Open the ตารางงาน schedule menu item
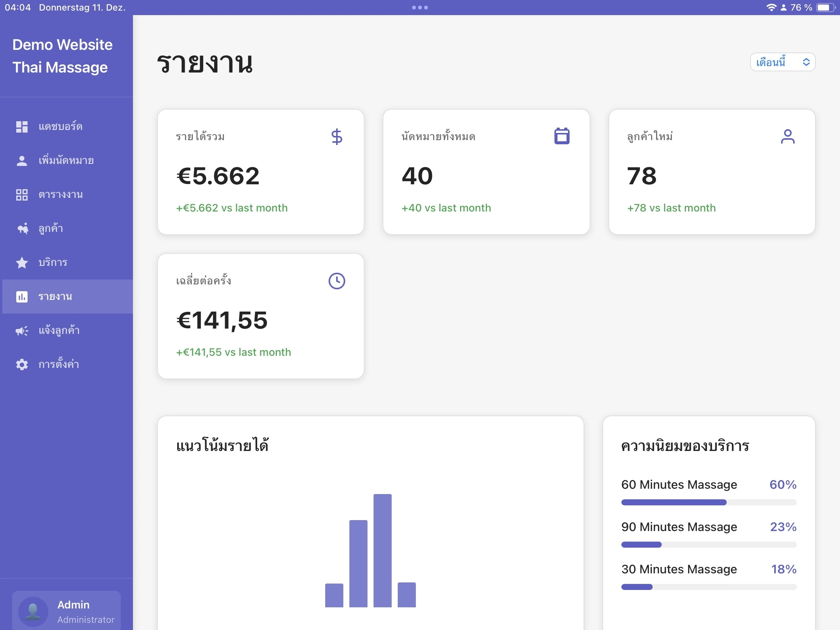Screen dimensions: 840x630 point(61,195)
